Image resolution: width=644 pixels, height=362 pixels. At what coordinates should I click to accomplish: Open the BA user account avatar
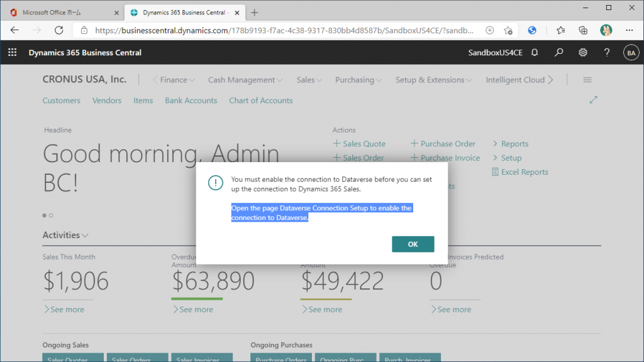631,53
